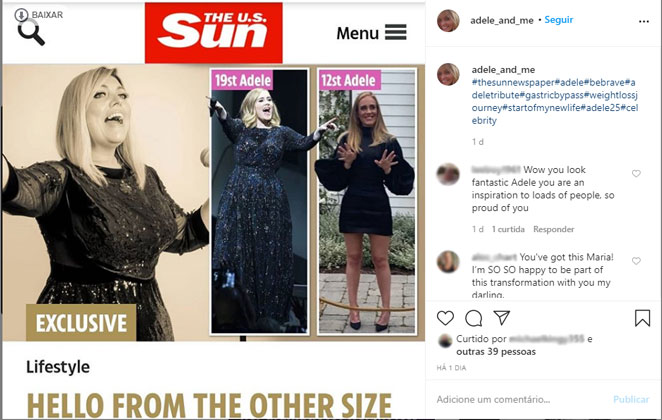Share the post via paper plane icon
This screenshot has height=420, width=662.
502,317
